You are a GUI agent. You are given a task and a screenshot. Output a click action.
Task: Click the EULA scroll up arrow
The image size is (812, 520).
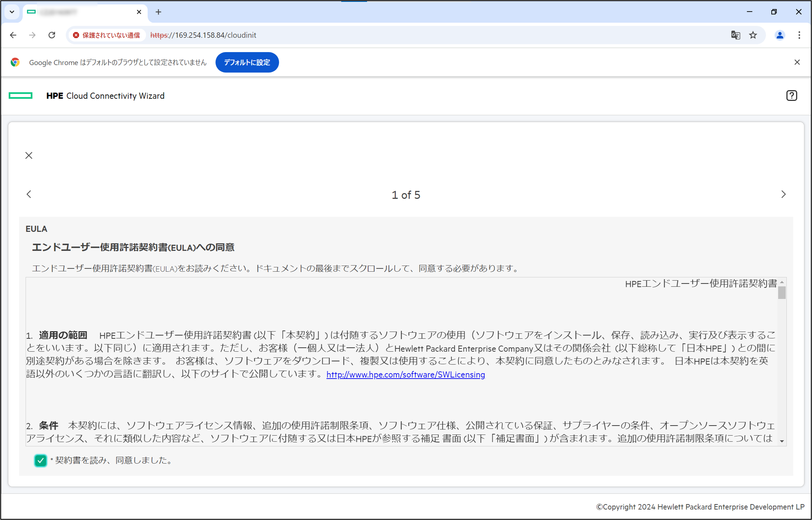[x=782, y=282]
